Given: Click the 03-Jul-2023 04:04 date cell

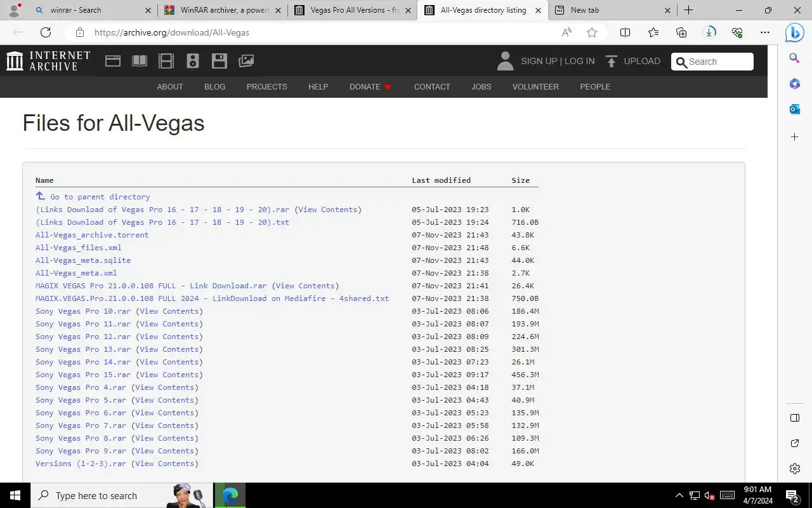Looking at the screenshot, I should click(x=450, y=464).
